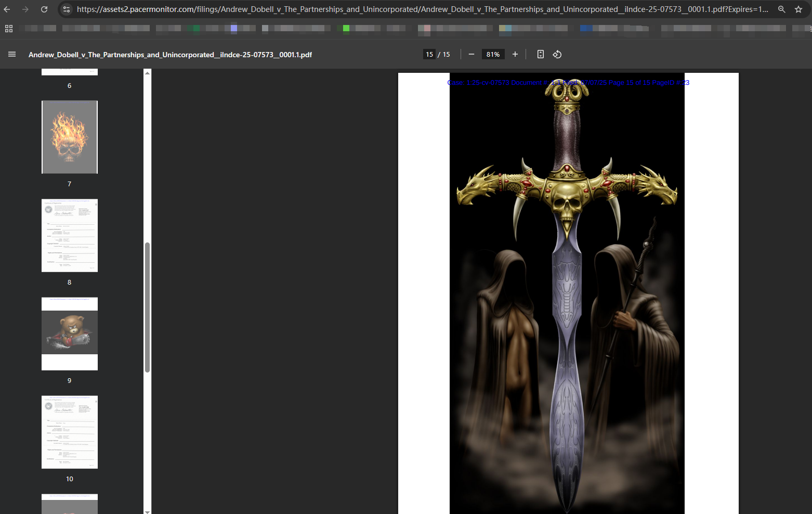Click the browser back arrow
This screenshot has width=812, height=514.
pos(7,9)
